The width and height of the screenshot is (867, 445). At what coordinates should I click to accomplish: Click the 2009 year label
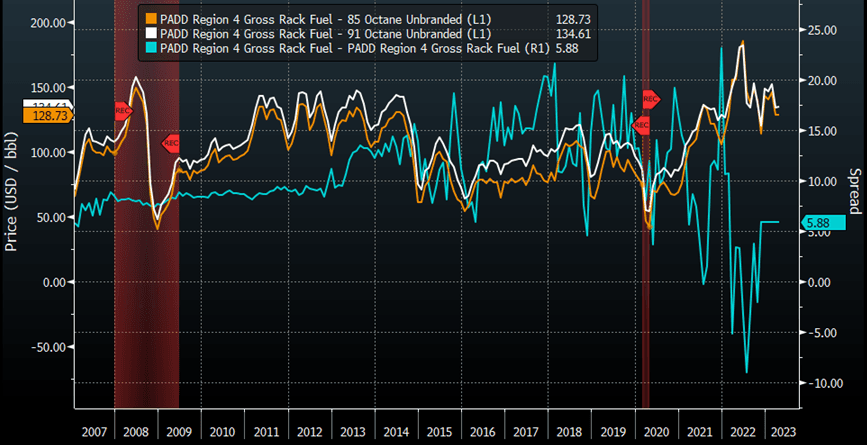point(179,431)
